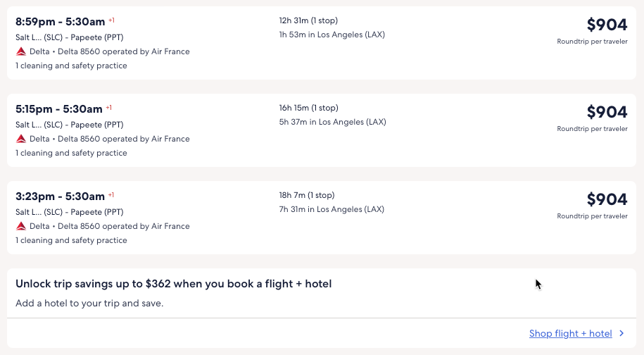Open the Shop flight + hotel link

coord(570,334)
